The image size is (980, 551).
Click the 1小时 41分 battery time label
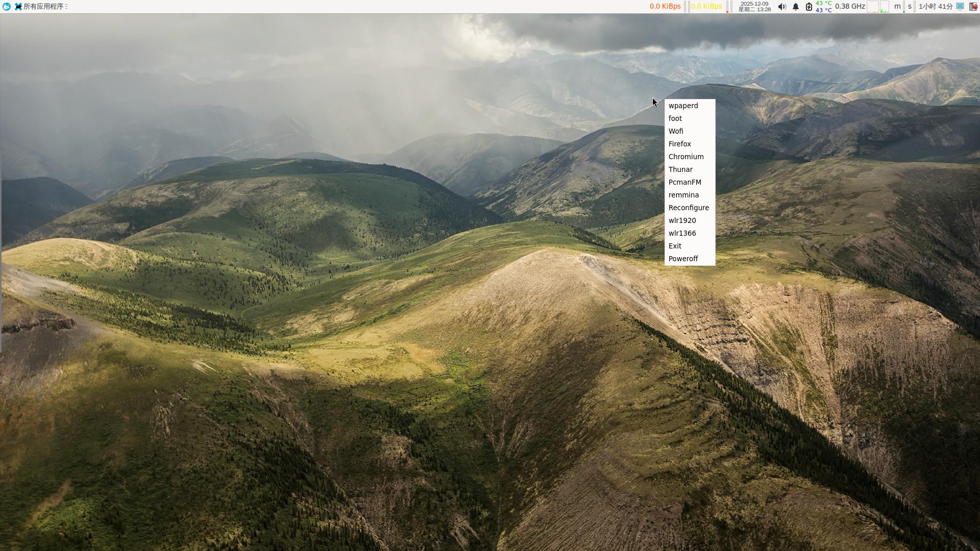tap(935, 7)
